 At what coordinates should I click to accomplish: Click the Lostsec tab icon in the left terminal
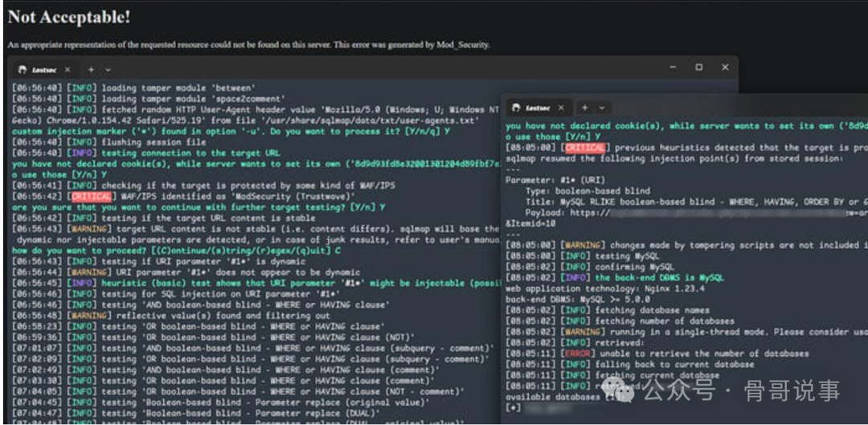[23, 70]
